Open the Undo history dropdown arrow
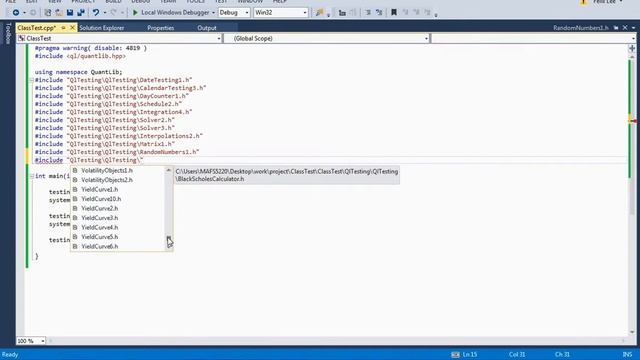Image resolution: width=640 pixels, height=360 pixels. [104, 13]
